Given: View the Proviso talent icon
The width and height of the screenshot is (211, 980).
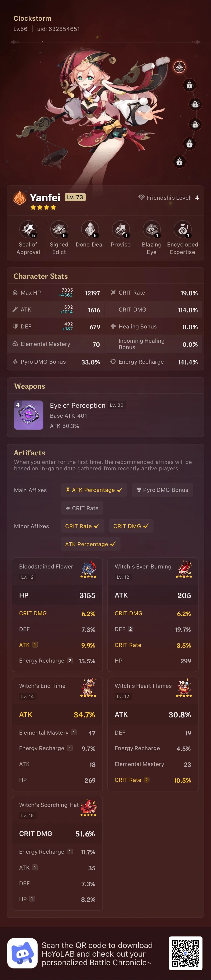Looking at the screenshot, I should pos(121,229).
